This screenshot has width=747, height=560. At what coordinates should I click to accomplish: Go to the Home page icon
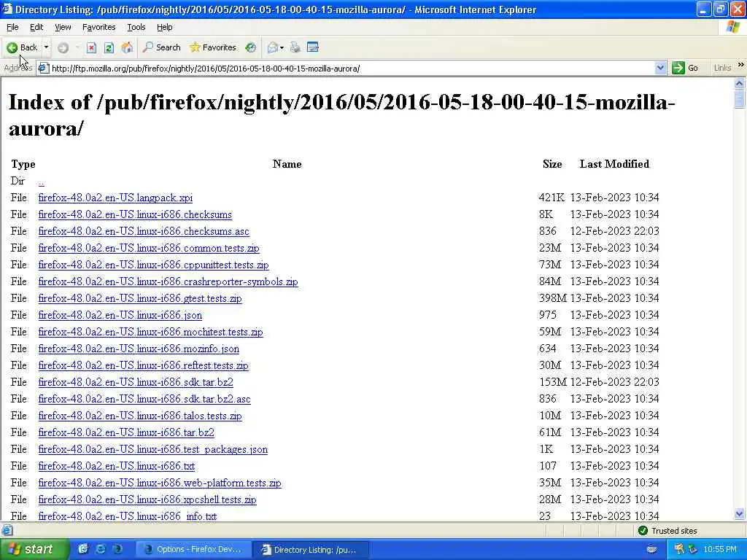pyautogui.click(x=127, y=47)
